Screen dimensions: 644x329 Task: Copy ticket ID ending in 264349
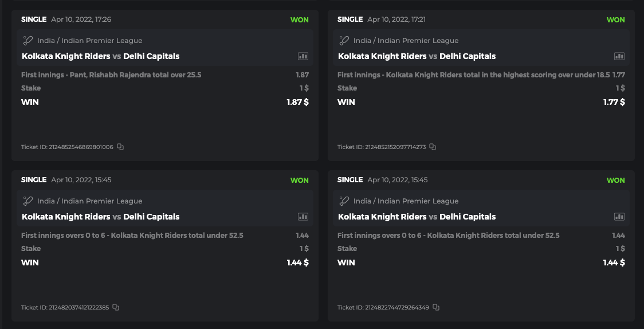[436, 307]
